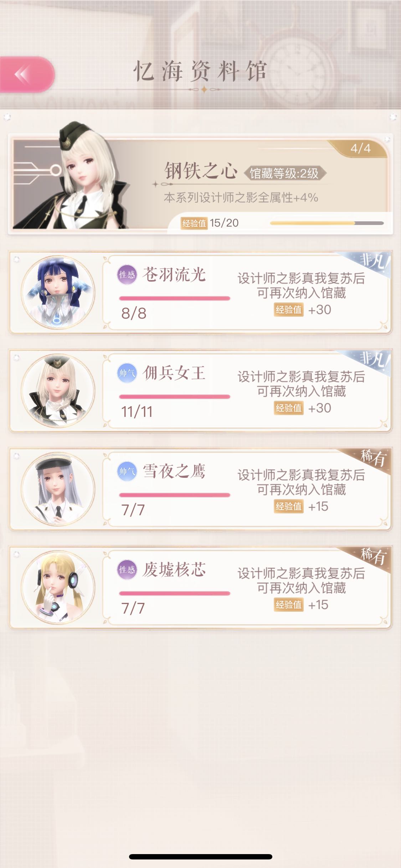Click the 8/8 progress bar of 苍羽流光
Image resolution: width=401 pixels, height=868 pixels.
pyautogui.click(x=175, y=299)
